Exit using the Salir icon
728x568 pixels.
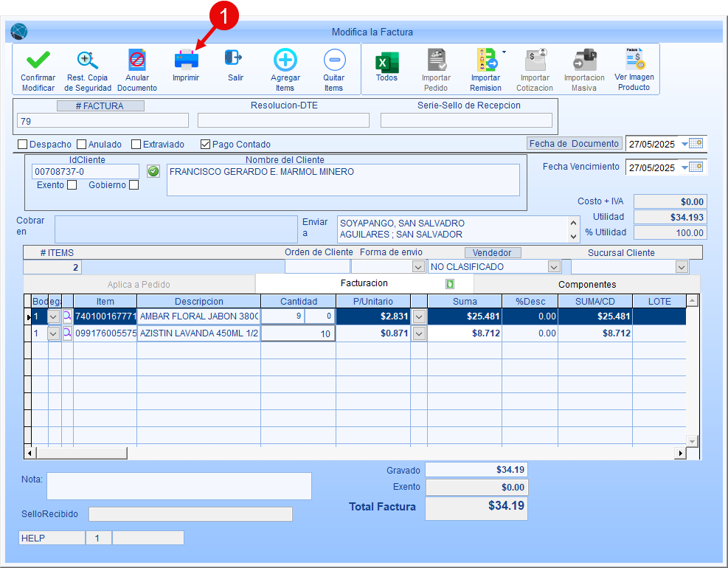tap(234, 58)
